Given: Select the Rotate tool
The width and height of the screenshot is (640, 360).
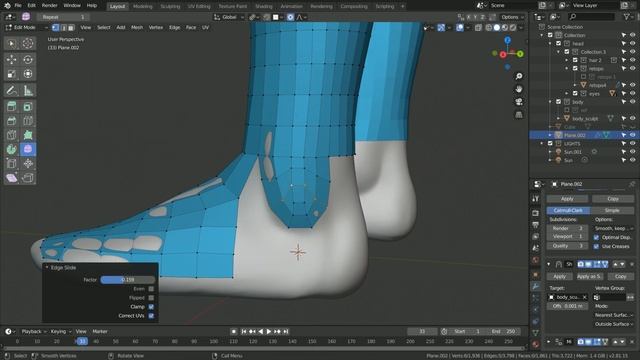Looking at the screenshot, I should [x=28, y=60].
